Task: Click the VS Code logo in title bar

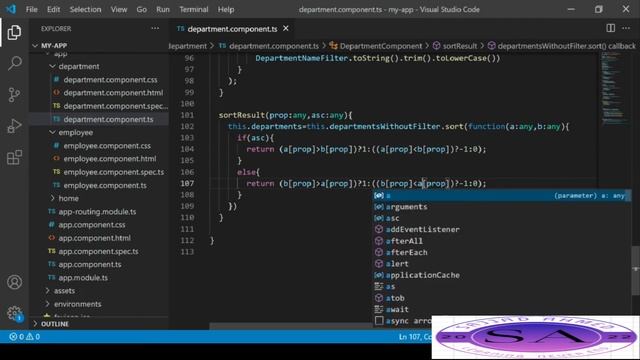Action: pyautogui.click(x=11, y=9)
